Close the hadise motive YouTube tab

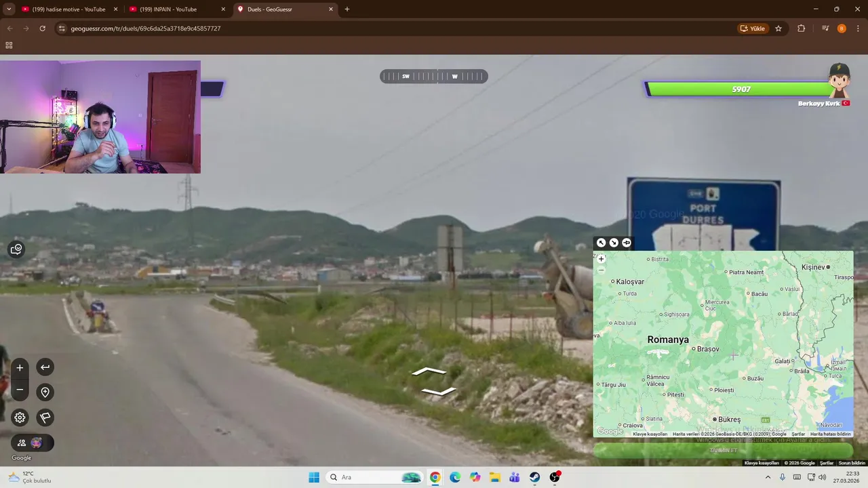coord(115,9)
